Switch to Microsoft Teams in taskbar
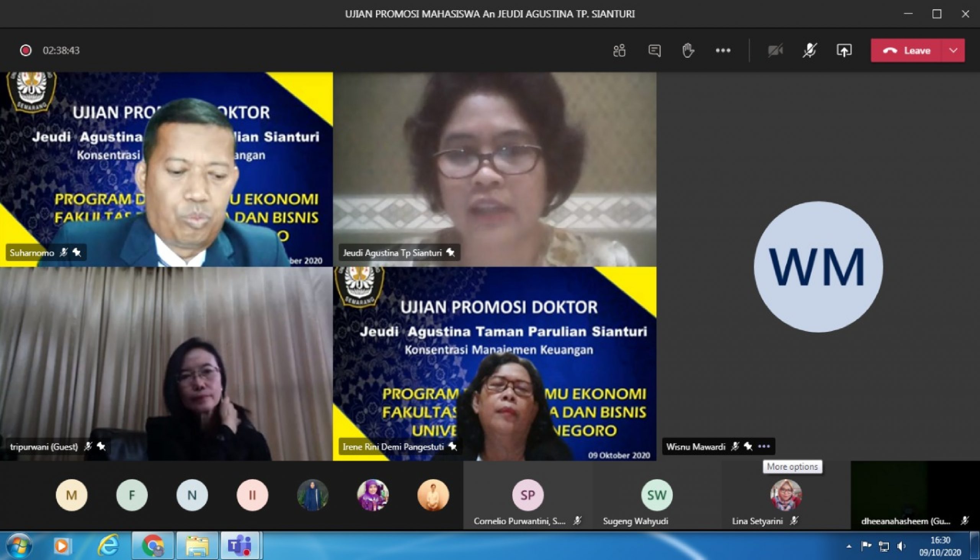 click(x=241, y=545)
